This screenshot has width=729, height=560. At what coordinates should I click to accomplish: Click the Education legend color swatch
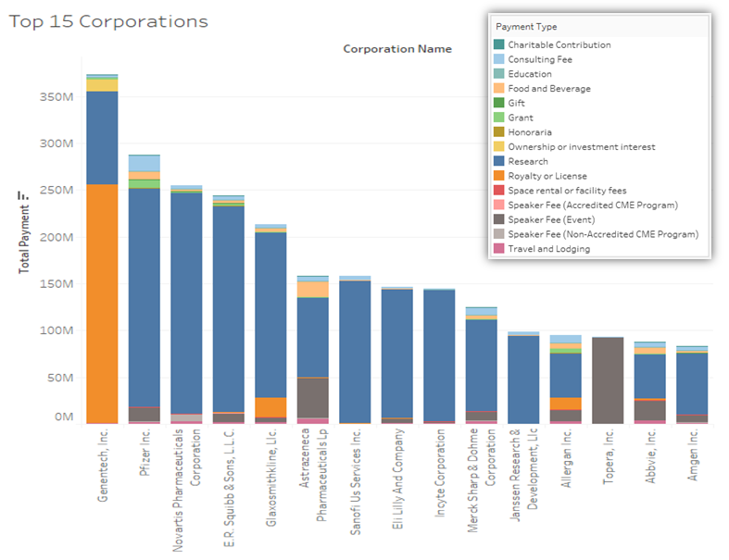coord(499,73)
